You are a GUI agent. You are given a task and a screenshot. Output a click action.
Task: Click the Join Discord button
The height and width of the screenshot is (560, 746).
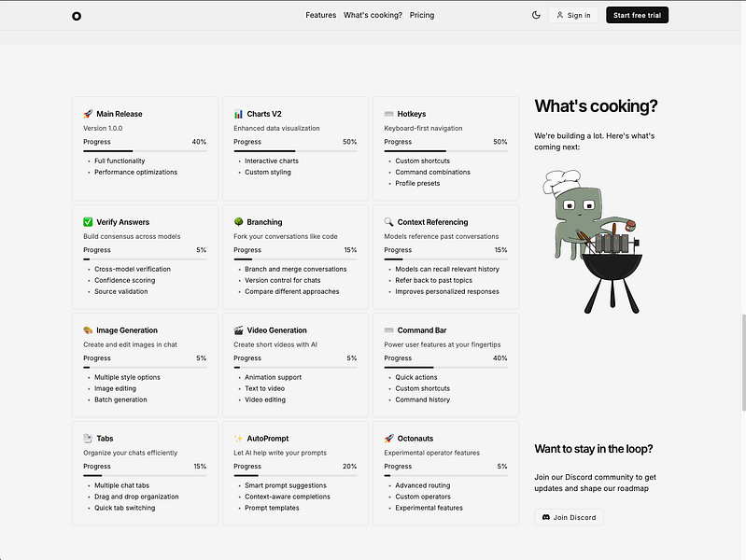pyautogui.click(x=569, y=517)
